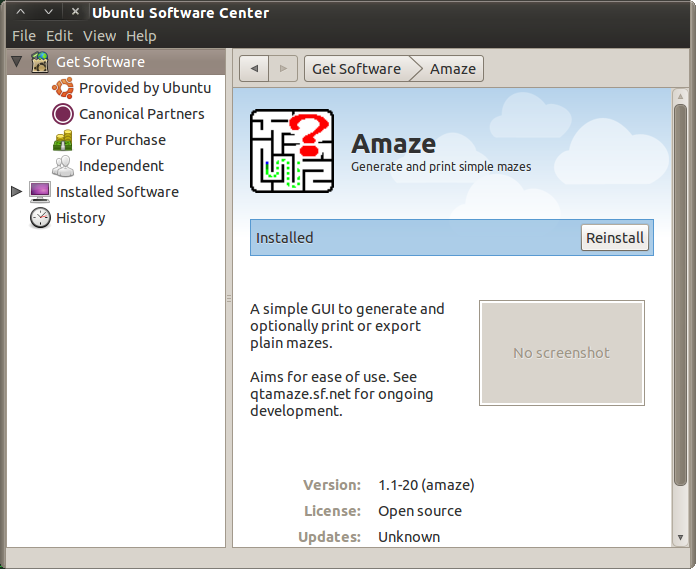This screenshot has width=696, height=569.
Task: Click the History clock icon
Action: [x=40, y=218]
